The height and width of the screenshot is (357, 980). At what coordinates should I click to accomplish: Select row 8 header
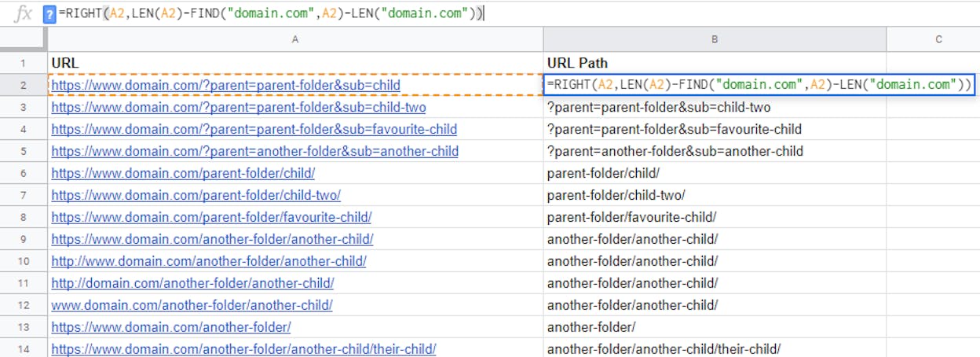click(x=24, y=217)
